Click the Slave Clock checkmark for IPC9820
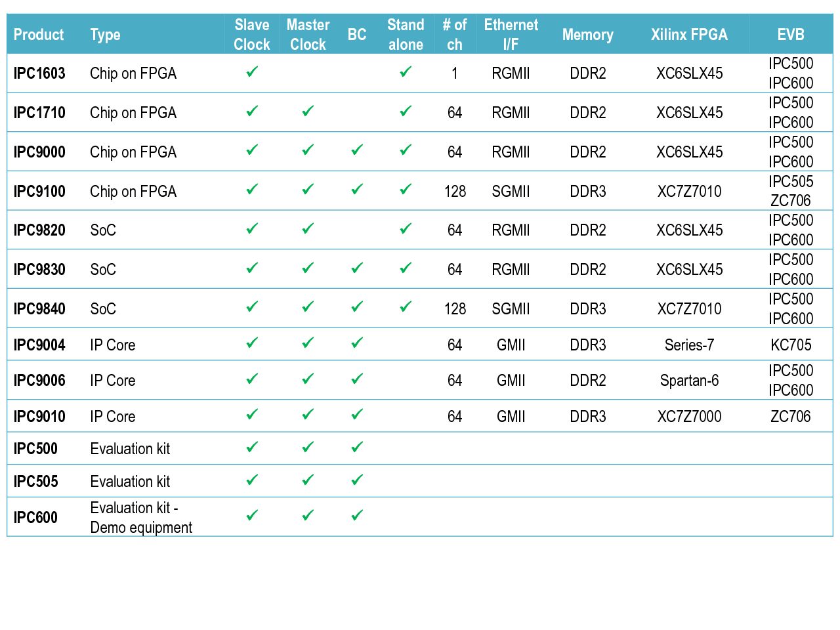Screen dimensions: 840x630 (252, 228)
